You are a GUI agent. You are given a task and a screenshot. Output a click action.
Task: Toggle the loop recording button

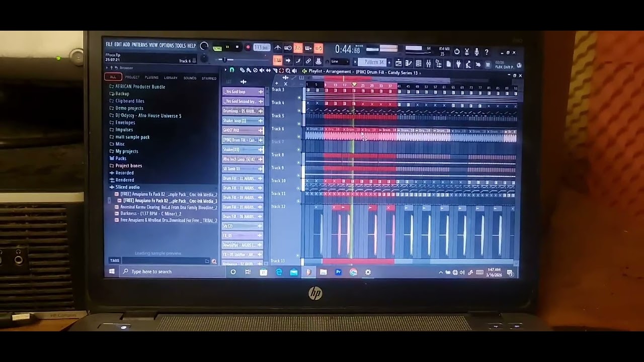point(318,48)
